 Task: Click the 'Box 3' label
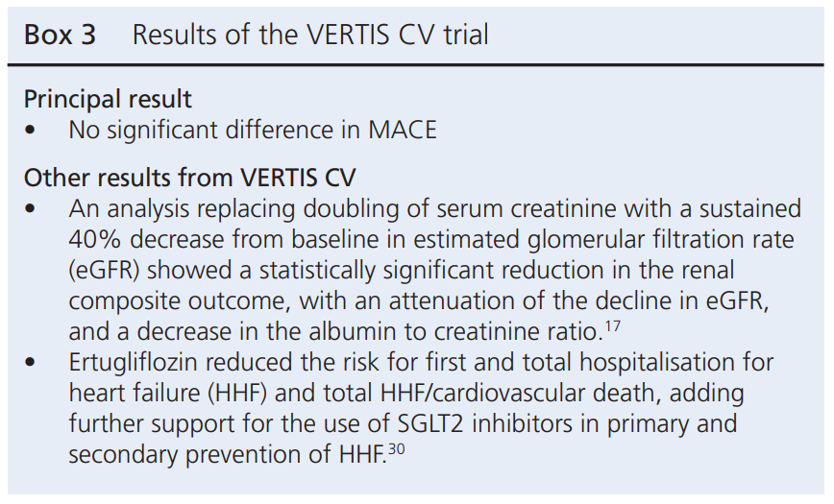click(60, 36)
